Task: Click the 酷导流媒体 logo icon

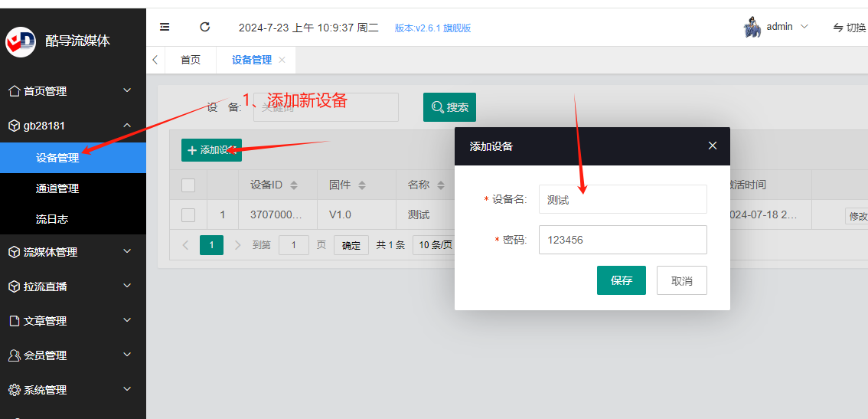Action: [x=21, y=41]
